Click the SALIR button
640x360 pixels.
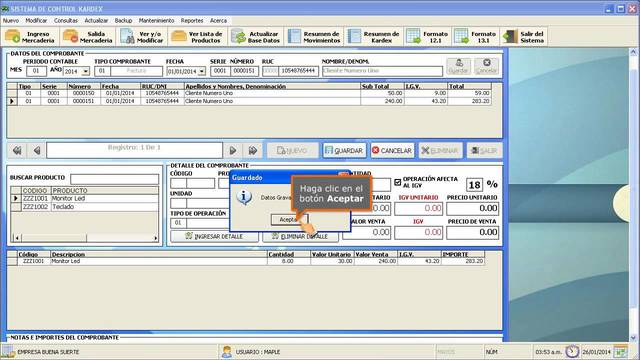[x=484, y=151]
